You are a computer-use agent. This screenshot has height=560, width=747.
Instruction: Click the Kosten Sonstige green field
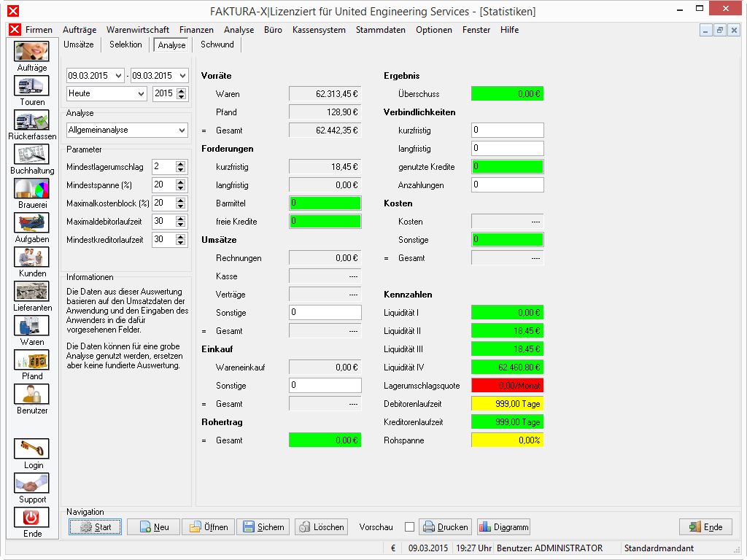(x=508, y=239)
